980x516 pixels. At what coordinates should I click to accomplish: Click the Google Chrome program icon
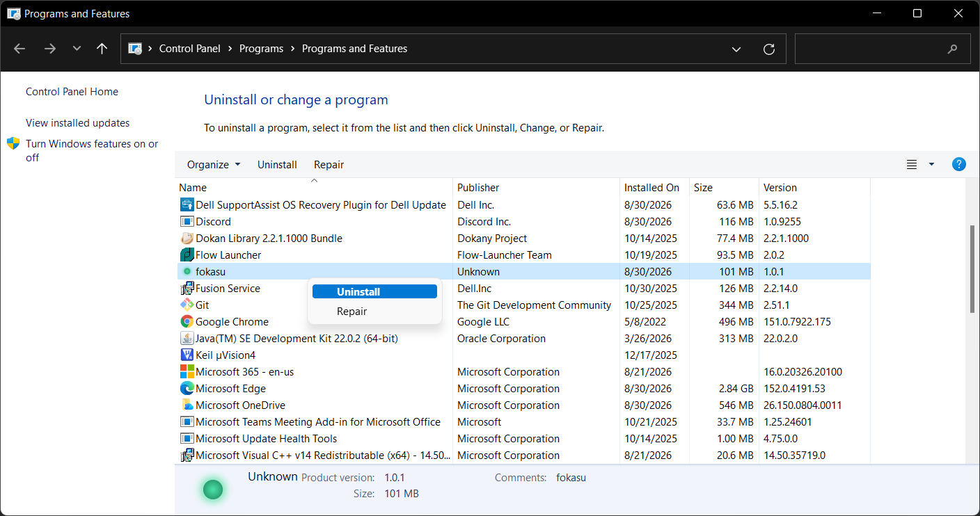pyautogui.click(x=187, y=322)
